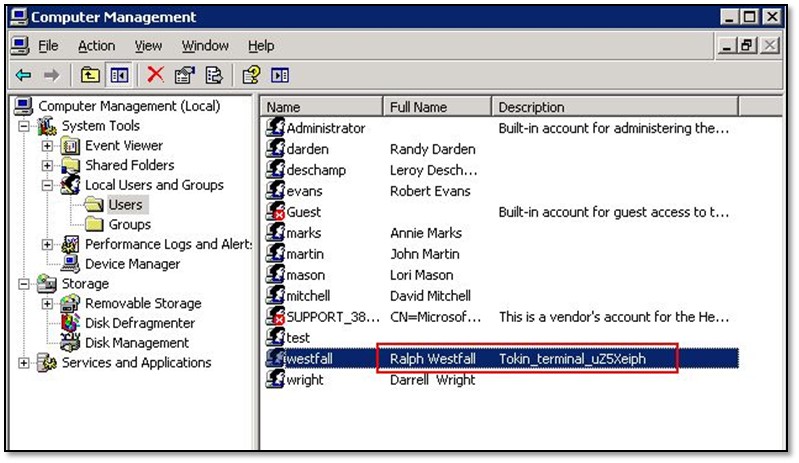
Task: Sort users by the Name column header
Action: [x=322, y=107]
